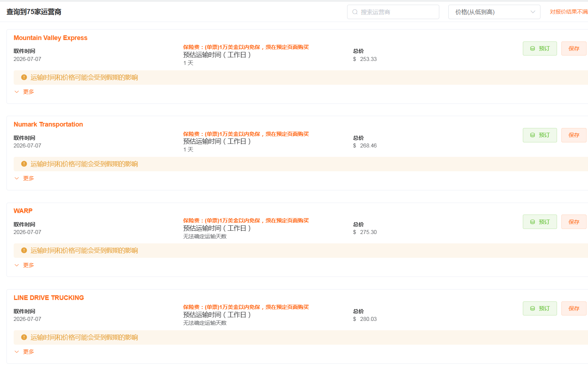Select the $ 268.46 total price
Viewport: 588px width, 371px height.
(x=365, y=146)
